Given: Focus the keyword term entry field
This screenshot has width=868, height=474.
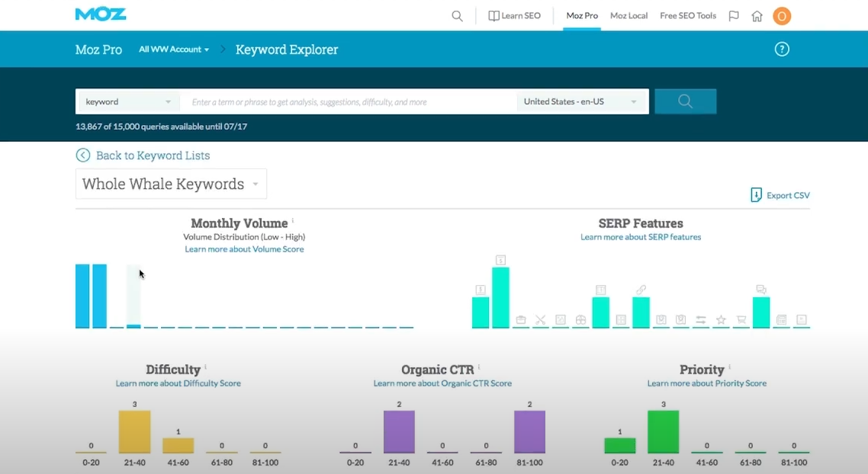Looking at the screenshot, I should (x=349, y=102).
